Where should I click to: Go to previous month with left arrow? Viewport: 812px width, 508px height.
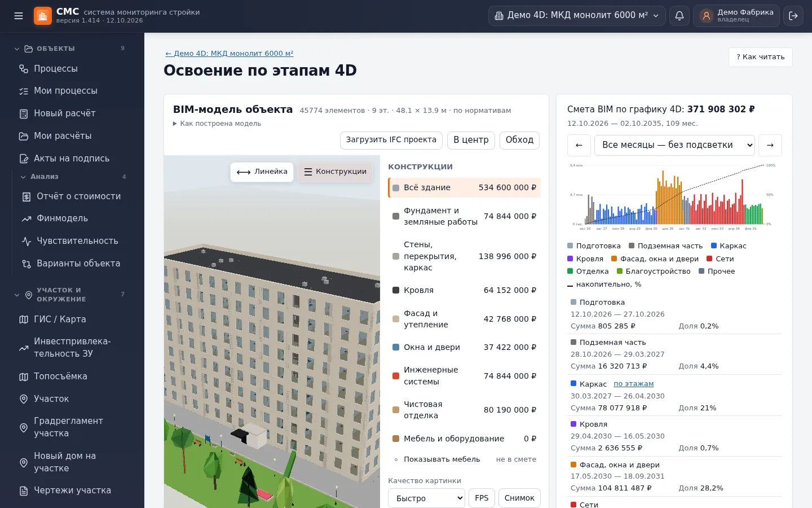click(x=579, y=145)
